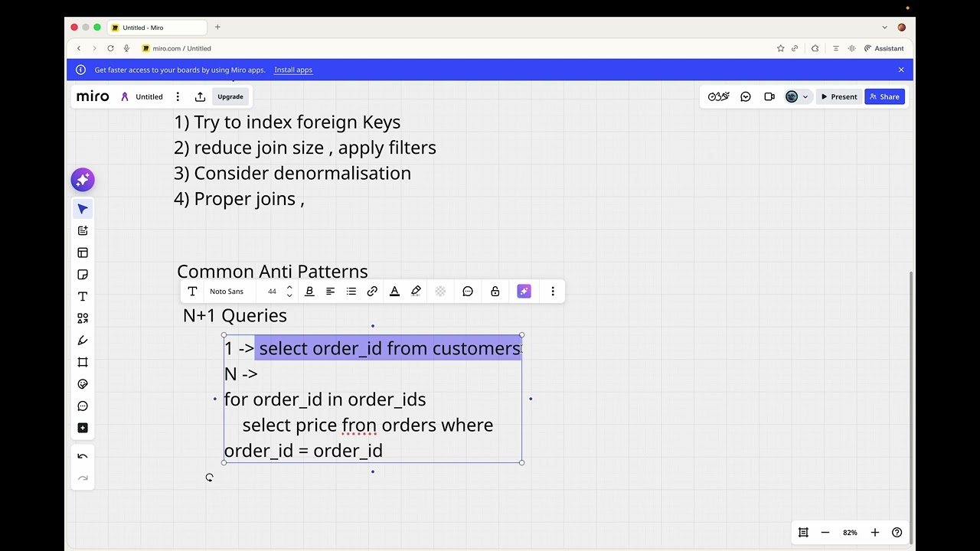Click the 'N+1 Queries' text
Screen dimensions: 980x551
(x=235, y=315)
